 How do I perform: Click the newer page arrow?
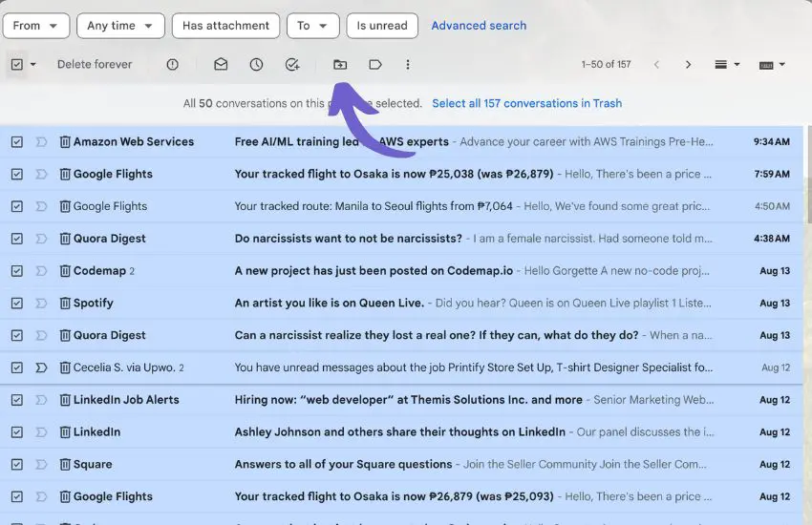click(656, 64)
